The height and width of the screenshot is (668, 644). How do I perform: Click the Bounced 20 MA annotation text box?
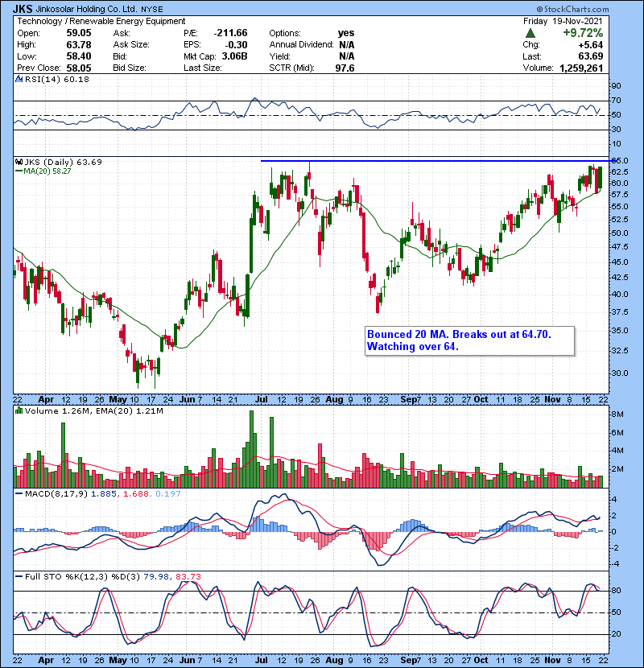coord(469,340)
